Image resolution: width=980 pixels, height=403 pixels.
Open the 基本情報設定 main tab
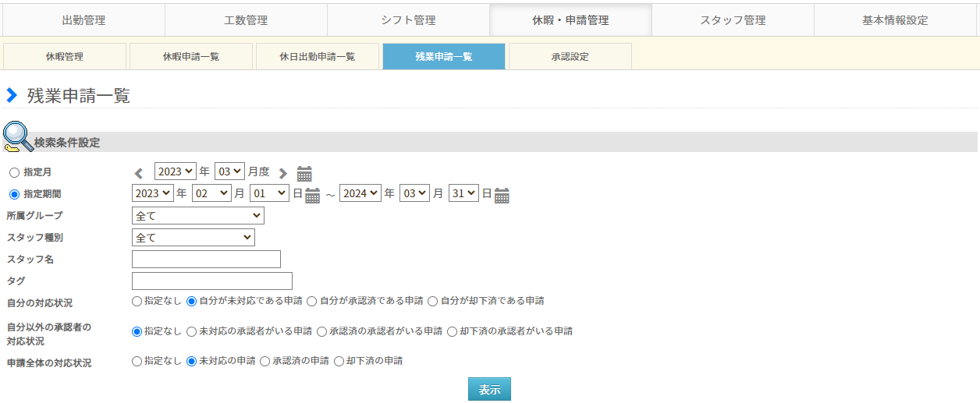pos(895,20)
